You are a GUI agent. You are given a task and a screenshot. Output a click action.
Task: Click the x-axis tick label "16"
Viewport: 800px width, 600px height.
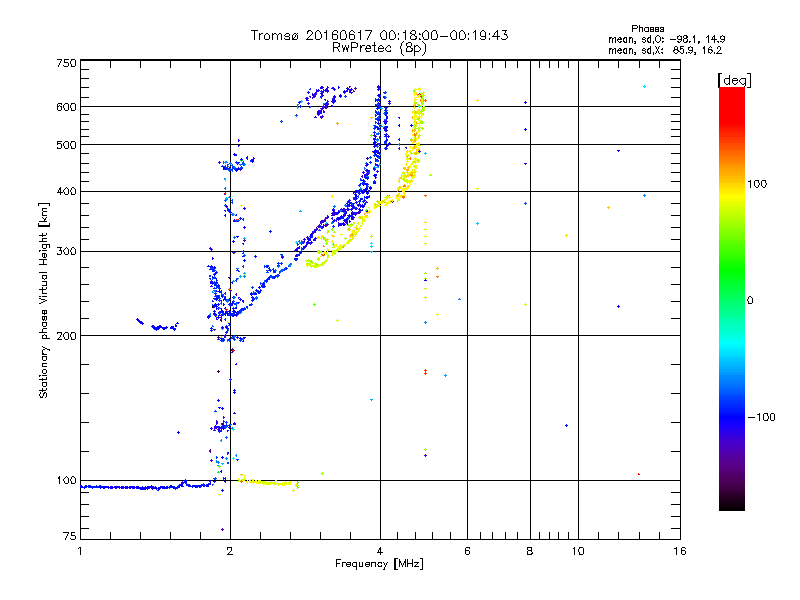(680, 551)
